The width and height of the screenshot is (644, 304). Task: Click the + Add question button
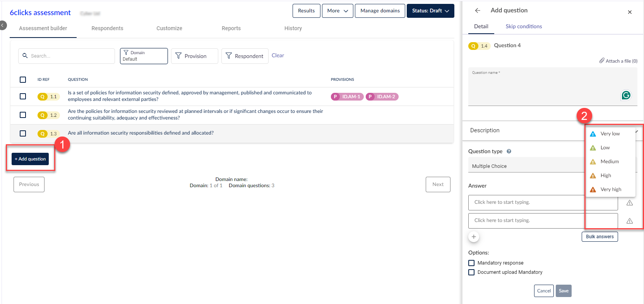pos(30,159)
